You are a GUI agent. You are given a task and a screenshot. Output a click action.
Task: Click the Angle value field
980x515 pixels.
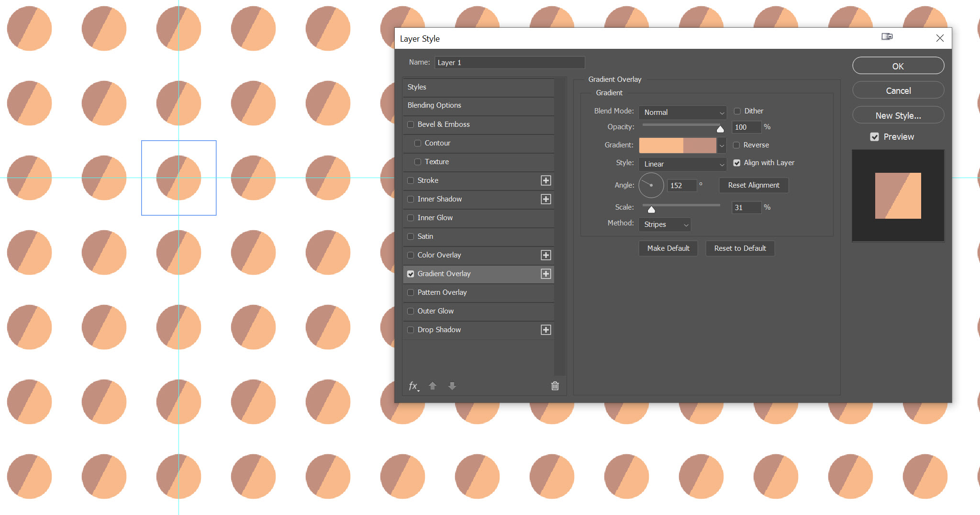682,186
